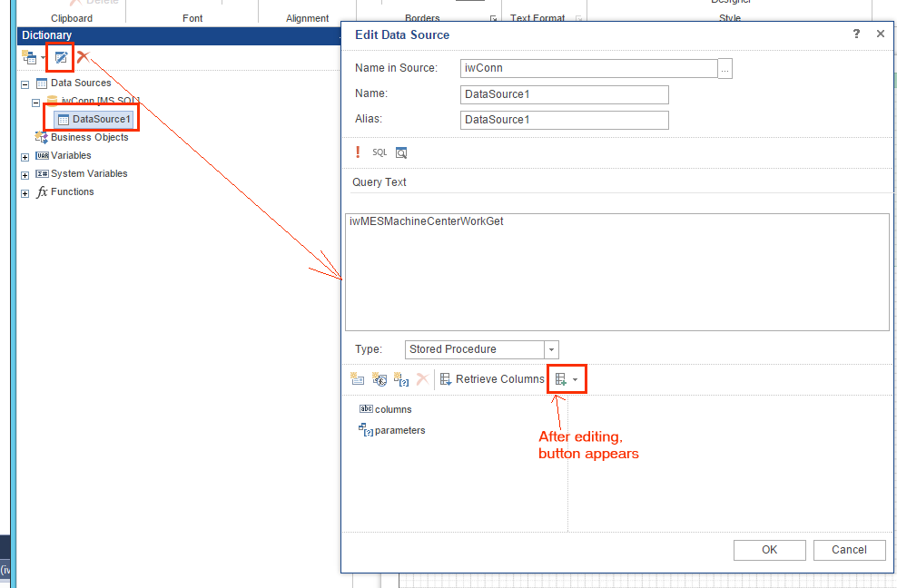Collapse the Data Sources tree node
The height and width of the screenshot is (588, 897).
25,83
